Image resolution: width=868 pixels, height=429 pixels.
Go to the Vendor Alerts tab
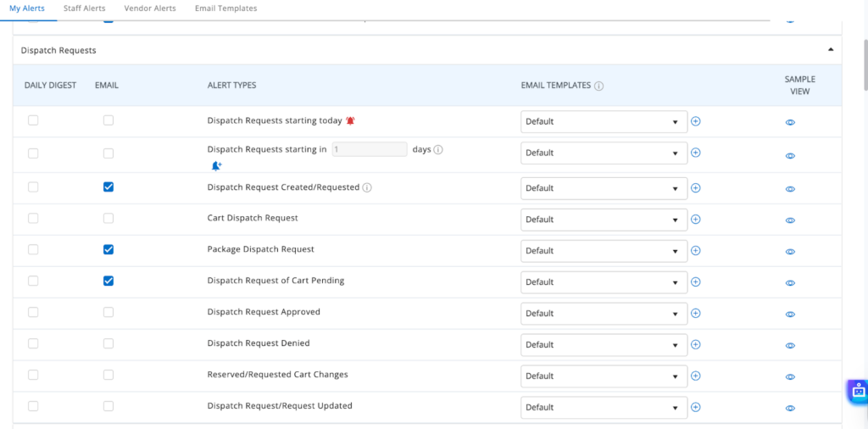click(150, 8)
